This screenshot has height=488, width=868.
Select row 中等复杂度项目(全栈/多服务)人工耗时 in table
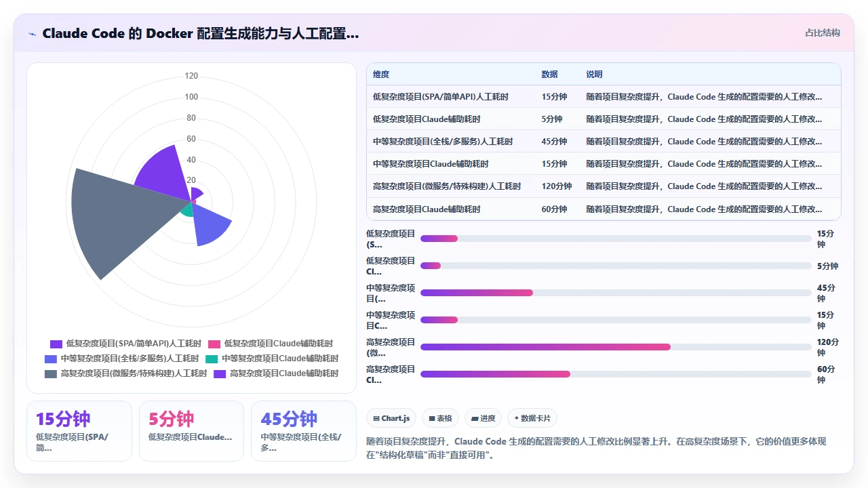(604, 142)
